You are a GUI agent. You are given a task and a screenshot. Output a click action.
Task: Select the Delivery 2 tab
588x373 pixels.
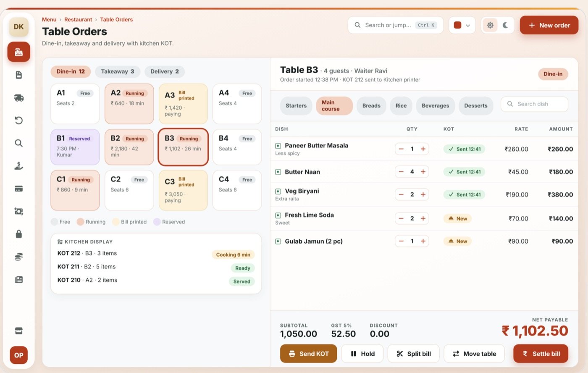click(165, 71)
